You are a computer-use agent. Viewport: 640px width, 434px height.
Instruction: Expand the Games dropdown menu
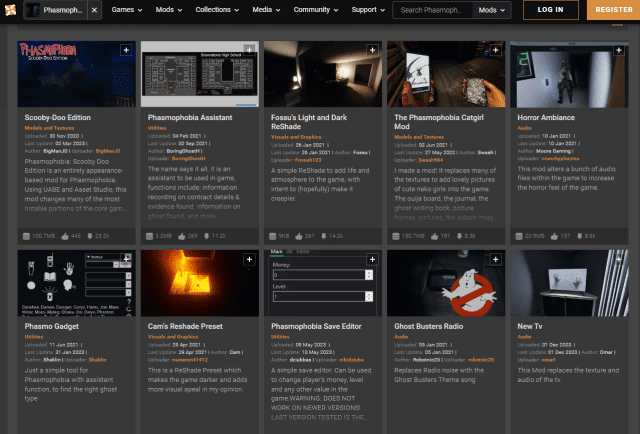pos(128,11)
